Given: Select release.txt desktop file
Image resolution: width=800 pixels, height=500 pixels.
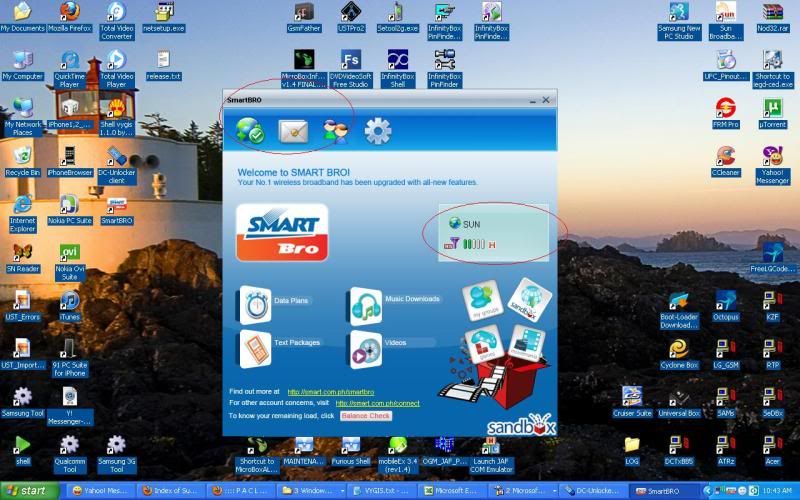Looking at the screenshot, I should [163, 66].
